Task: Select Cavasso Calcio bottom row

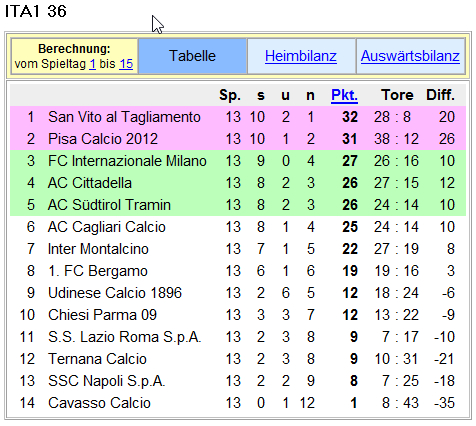Action: [238, 403]
